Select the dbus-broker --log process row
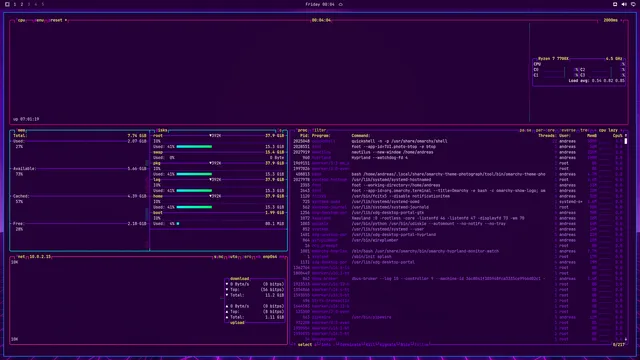This screenshot has height=360, width=640. point(458,279)
